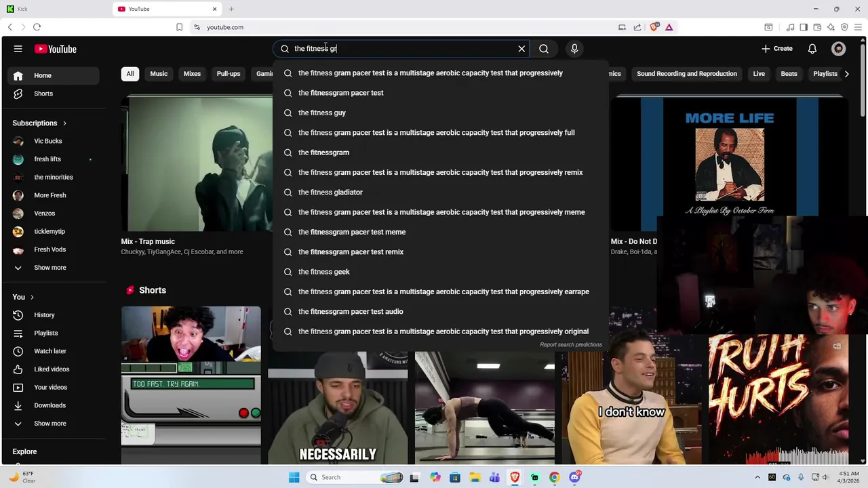
Task: Open the Windows Start menu
Action: click(294, 477)
